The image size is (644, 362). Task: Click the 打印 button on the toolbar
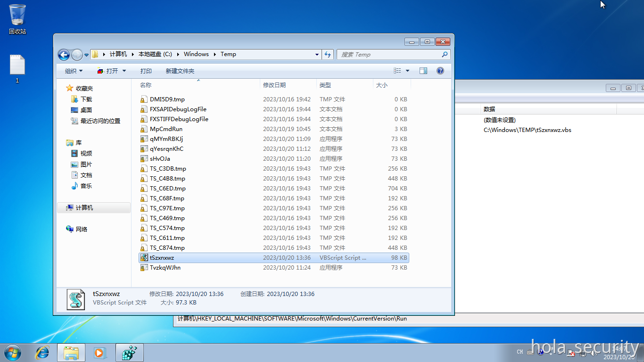tap(146, 70)
